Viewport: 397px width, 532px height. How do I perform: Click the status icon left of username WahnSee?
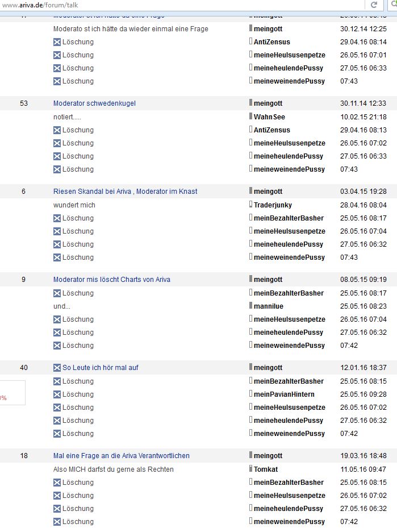pyautogui.click(x=250, y=117)
